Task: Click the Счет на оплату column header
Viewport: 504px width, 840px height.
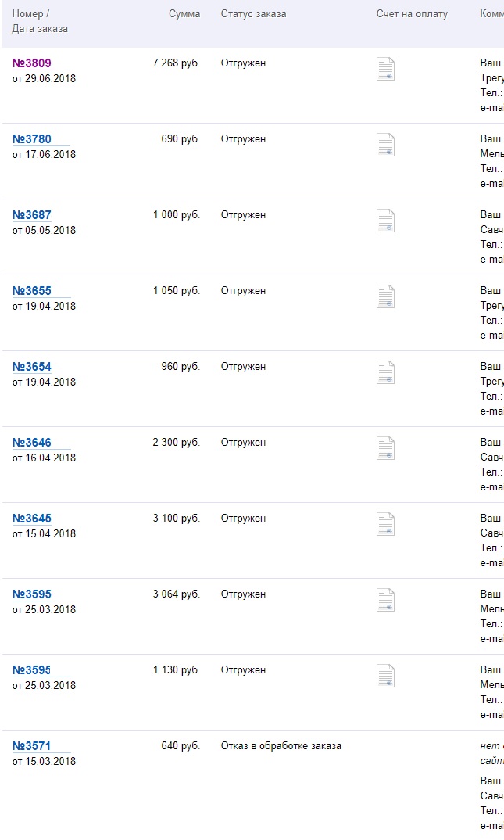Action: click(412, 14)
